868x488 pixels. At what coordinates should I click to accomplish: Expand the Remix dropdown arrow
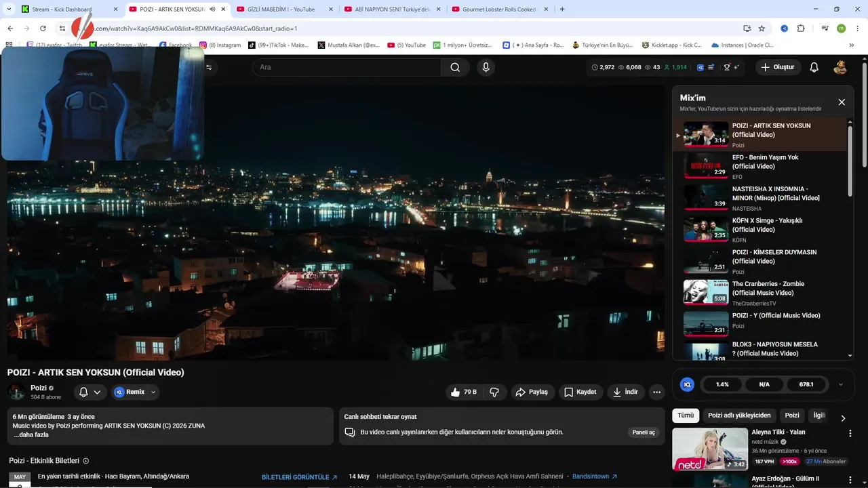click(x=153, y=392)
